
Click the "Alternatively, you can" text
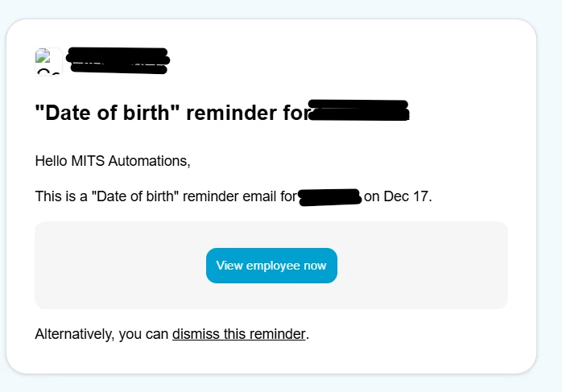coord(102,334)
